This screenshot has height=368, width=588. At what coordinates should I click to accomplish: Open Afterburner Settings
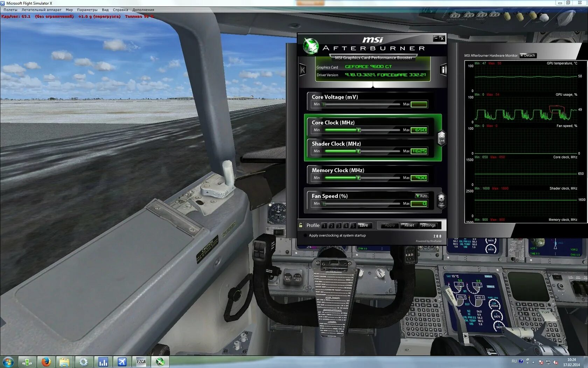[x=428, y=225]
